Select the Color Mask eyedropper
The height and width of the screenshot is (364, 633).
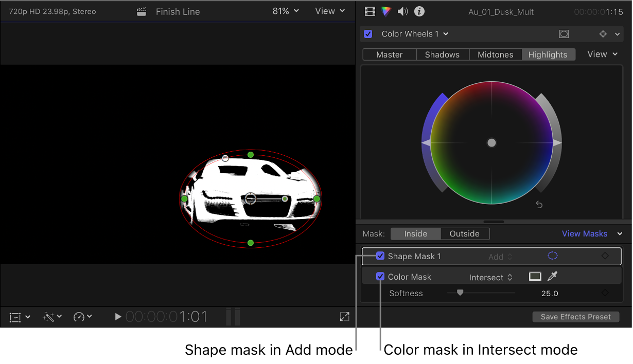pos(552,276)
